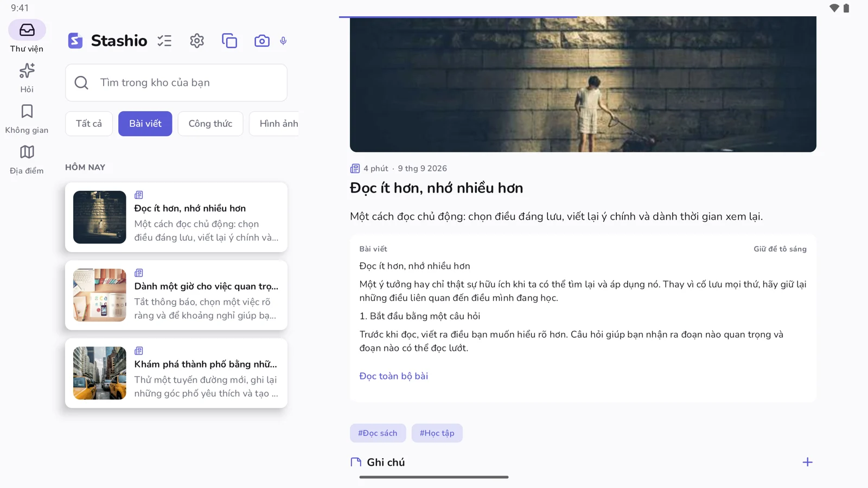Screen dimensions: 868x488
Task: Click the 9:41 clock
Action: (x=20, y=8)
